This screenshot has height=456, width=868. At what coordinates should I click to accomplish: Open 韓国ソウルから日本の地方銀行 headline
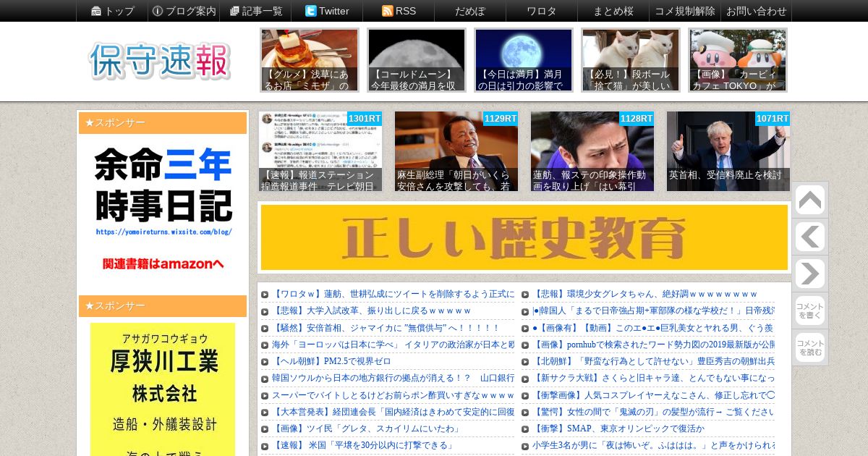pos(393,378)
